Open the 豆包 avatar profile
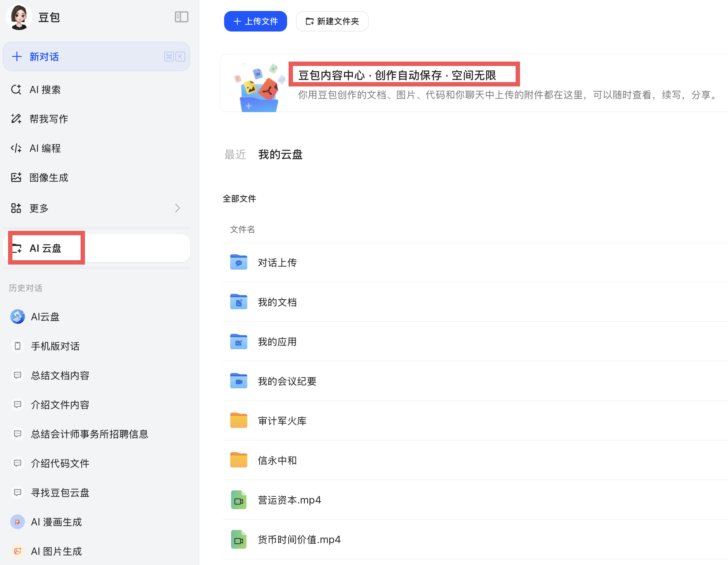The height and width of the screenshot is (565, 728). (19, 17)
